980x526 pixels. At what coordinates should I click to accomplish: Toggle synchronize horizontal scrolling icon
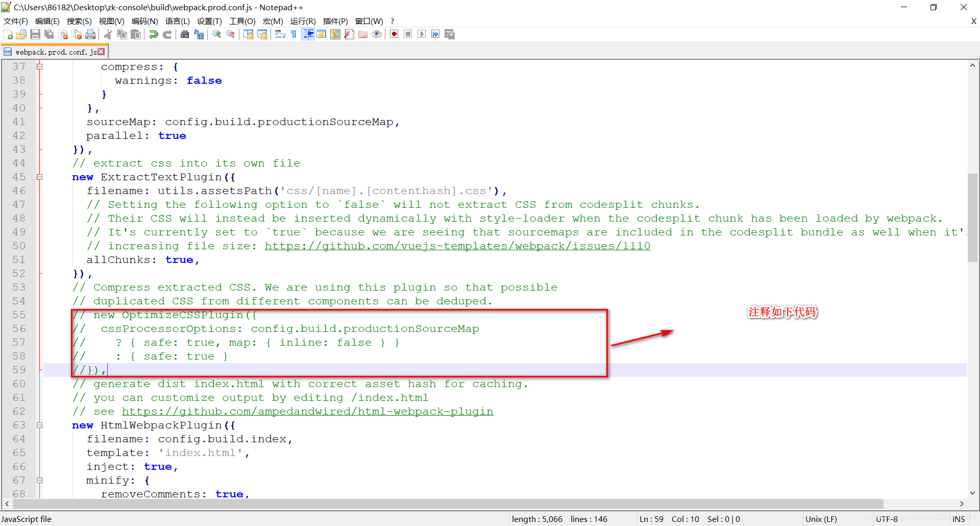(x=262, y=34)
